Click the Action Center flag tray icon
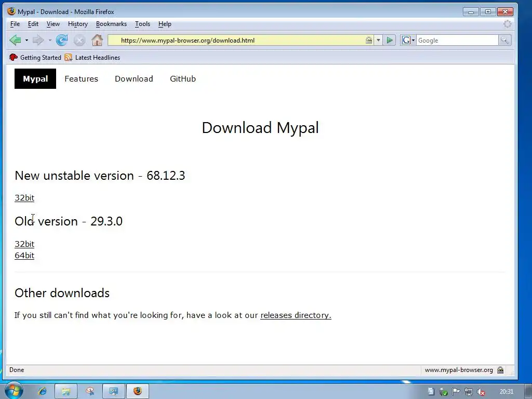Image resolution: width=532 pixels, height=399 pixels. click(456, 392)
